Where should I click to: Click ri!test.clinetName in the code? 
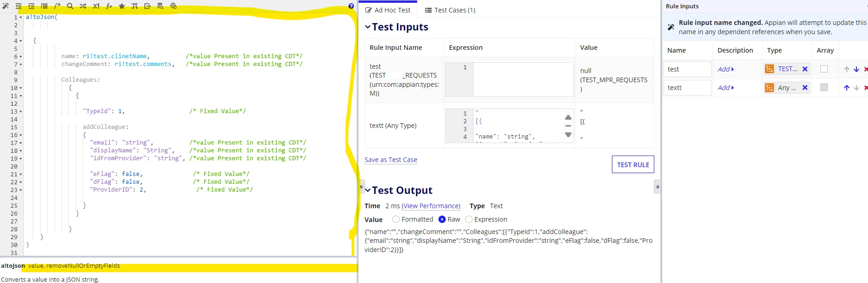(114, 56)
